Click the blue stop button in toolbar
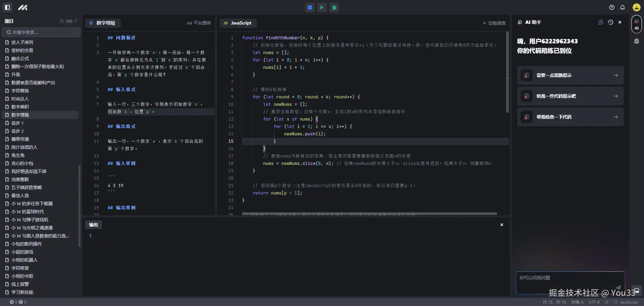 pyautogui.click(x=310, y=7)
